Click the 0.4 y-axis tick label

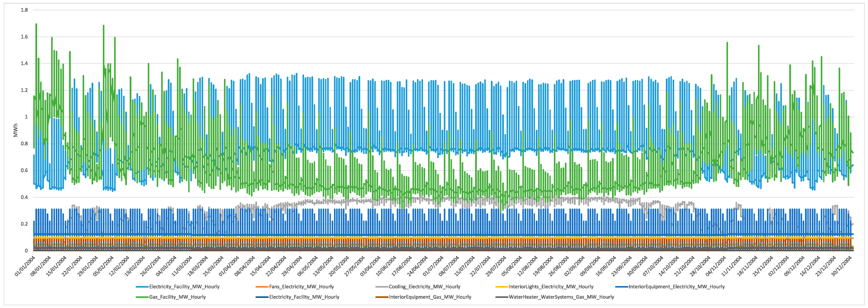point(24,197)
